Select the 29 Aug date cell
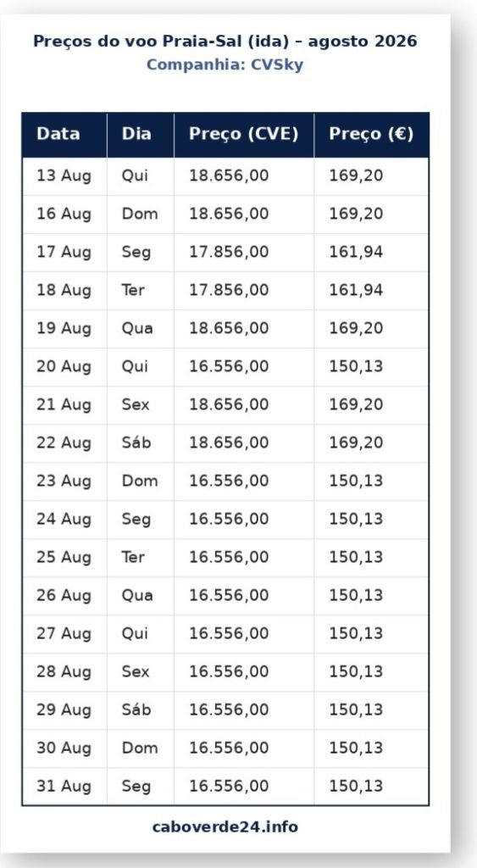The height and width of the screenshot is (868, 477). click(x=64, y=711)
